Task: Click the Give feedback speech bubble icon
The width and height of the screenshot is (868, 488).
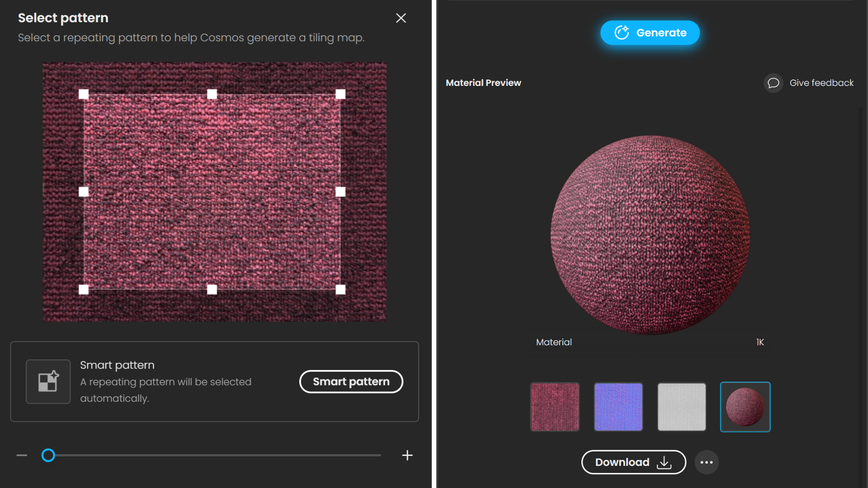Action: pyautogui.click(x=773, y=83)
